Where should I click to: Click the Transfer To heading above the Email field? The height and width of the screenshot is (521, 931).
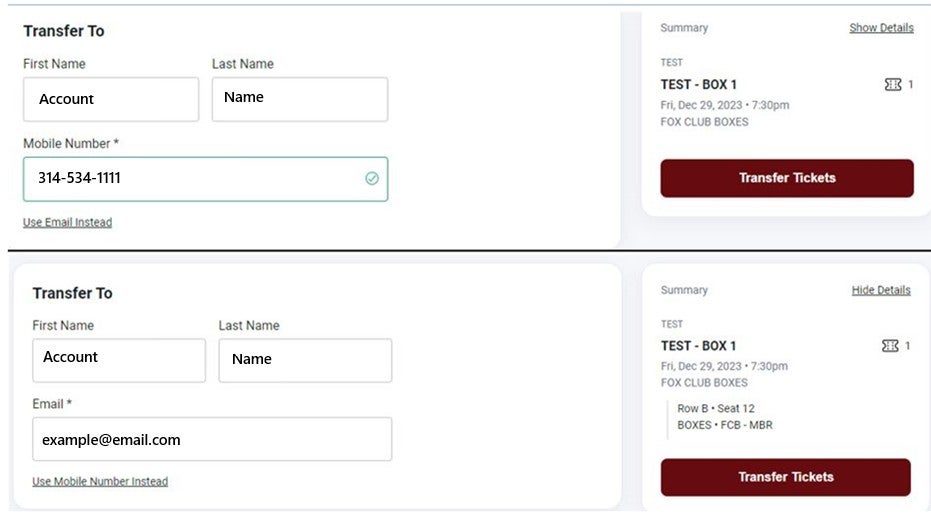pyautogui.click(x=72, y=293)
